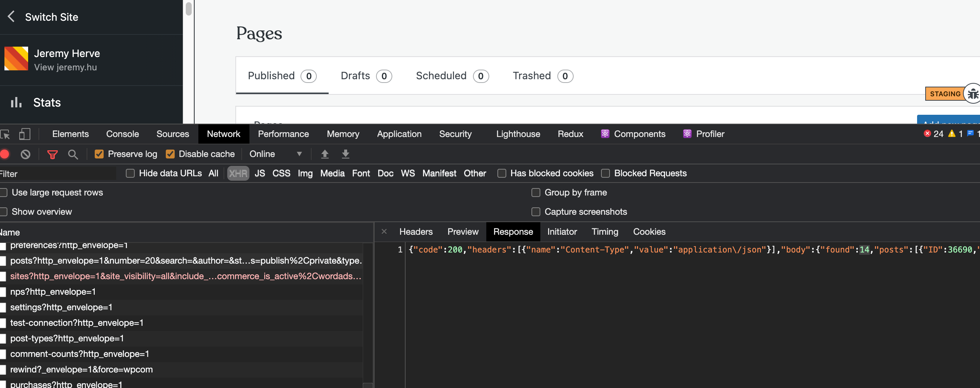Filter requests by Doc type

(385, 173)
